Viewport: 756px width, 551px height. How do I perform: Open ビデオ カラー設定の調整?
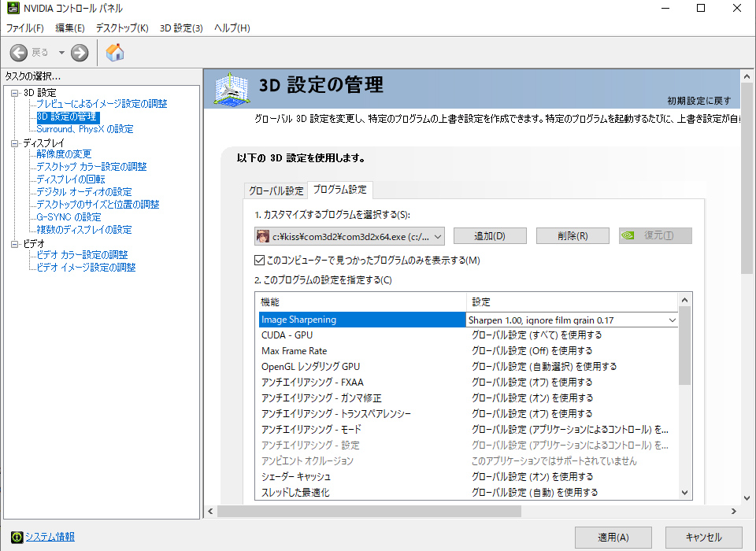[x=83, y=254]
